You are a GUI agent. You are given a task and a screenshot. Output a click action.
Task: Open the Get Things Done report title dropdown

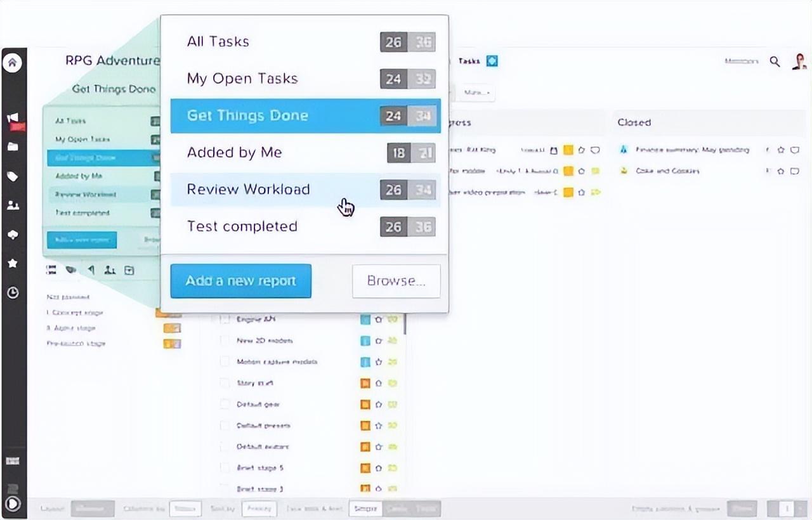click(x=114, y=89)
